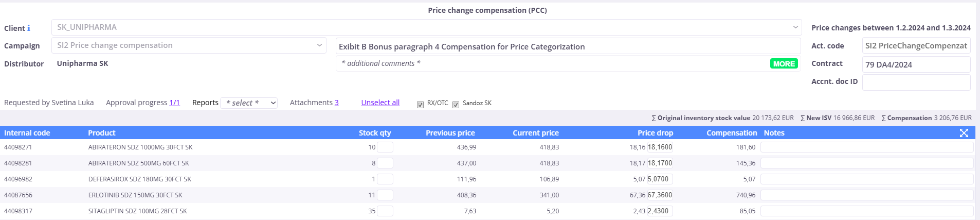Image resolution: width=980 pixels, height=220 pixels.
Task: Open the Client SK_UNIPHARMA dropdown
Action: point(426,27)
